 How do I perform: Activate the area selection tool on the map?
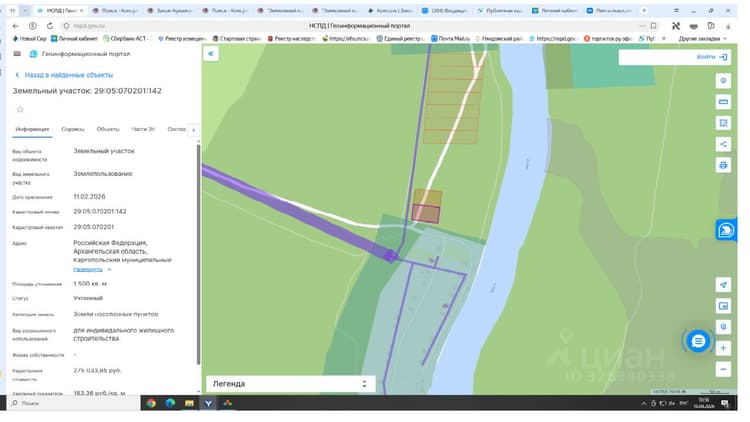(x=723, y=123)
